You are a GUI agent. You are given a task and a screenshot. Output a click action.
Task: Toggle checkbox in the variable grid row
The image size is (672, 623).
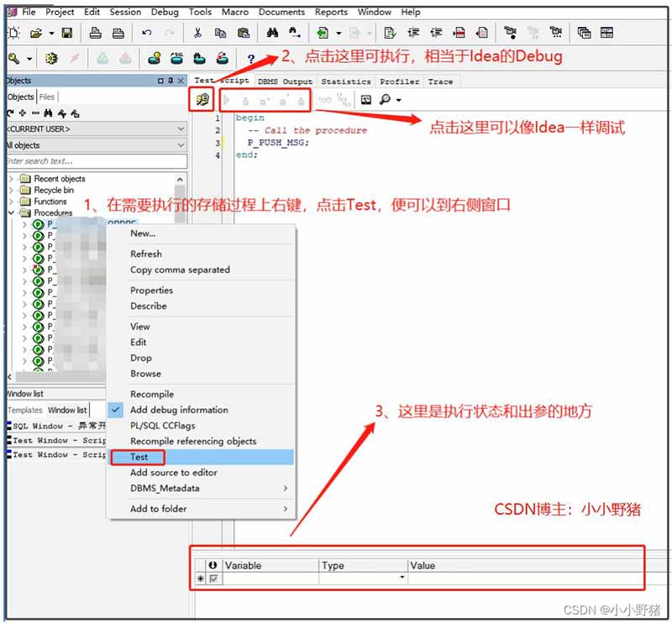[x=213, y=578]
